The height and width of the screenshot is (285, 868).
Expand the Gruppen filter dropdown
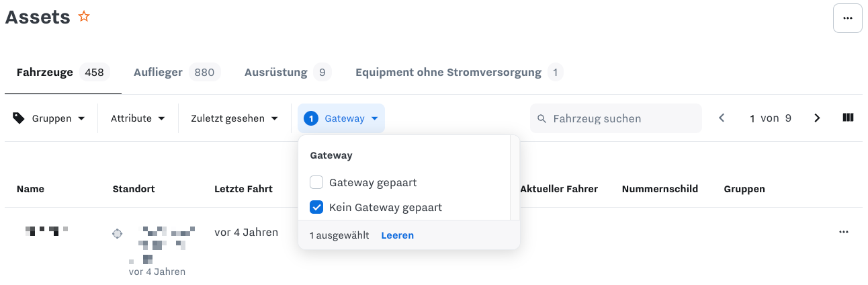(x=51, y=118)
